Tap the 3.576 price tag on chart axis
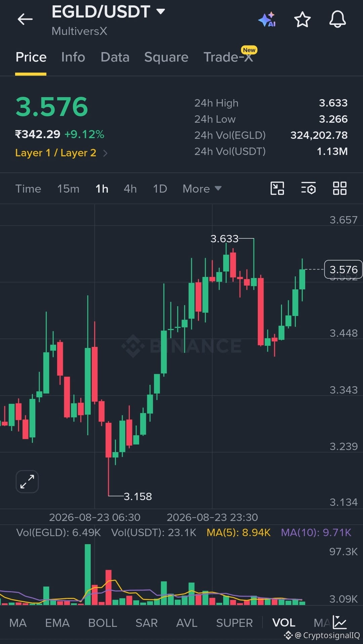 [x=343, y=270]
